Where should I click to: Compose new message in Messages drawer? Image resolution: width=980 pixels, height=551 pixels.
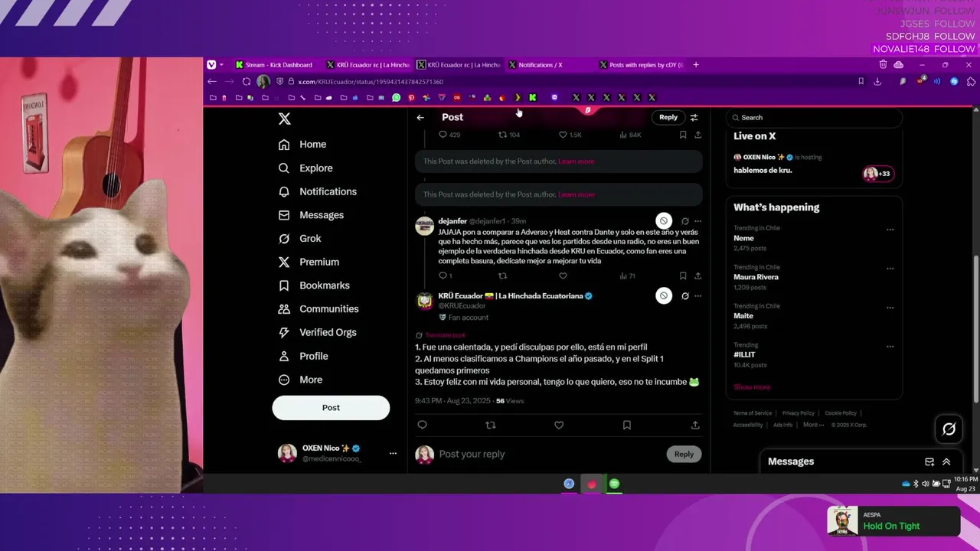[x=929, y=461]
